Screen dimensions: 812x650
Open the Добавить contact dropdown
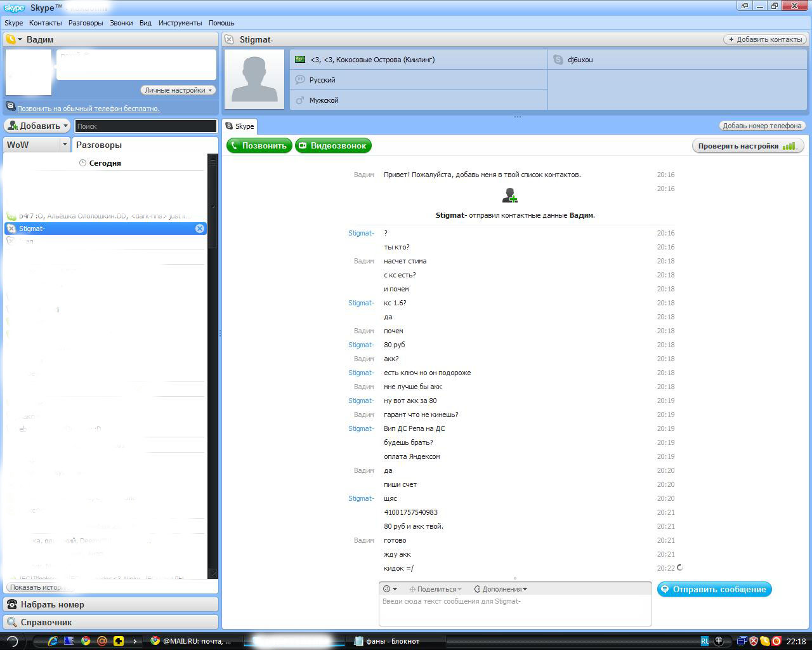[37, 126]
